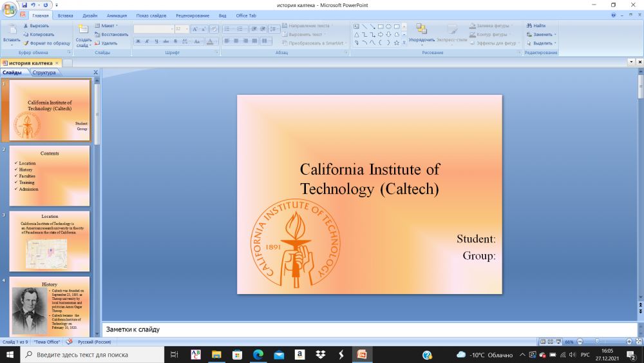This screenshot has height=363, width=644.
Task: Click Windows Start button
Action: tap(10, 355)
